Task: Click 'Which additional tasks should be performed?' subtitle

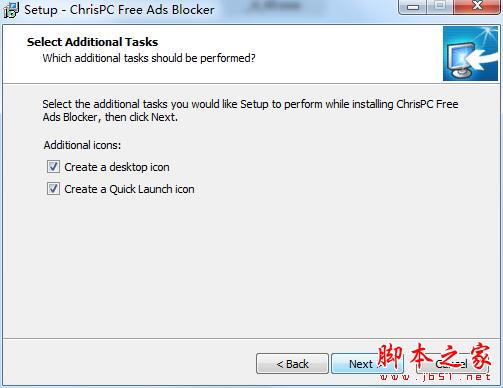Action: 149,58
